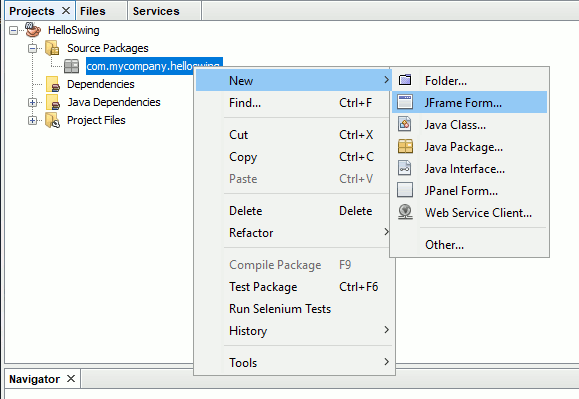The image size is (579, 399).
Task: Select Other... in the New submenu
Action: click(x=469, y=245)
